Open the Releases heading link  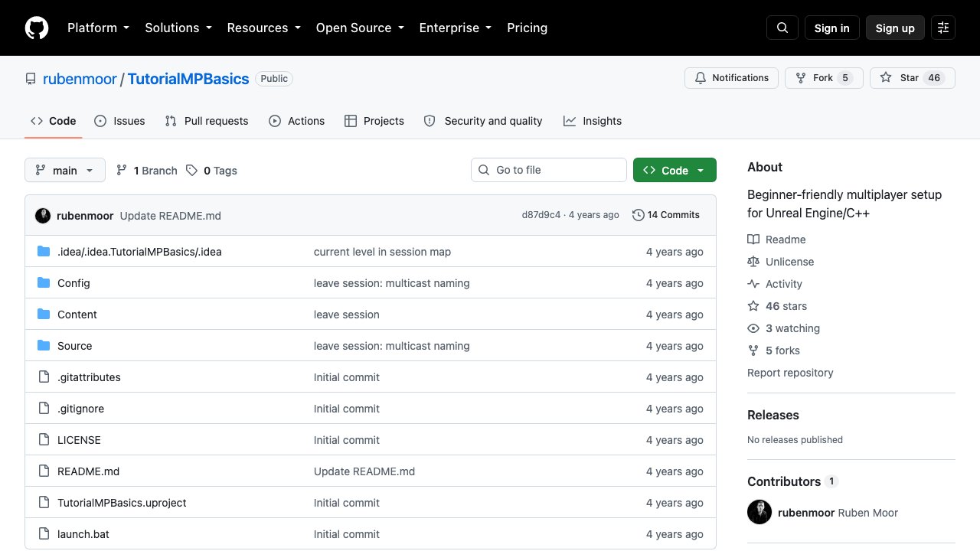tap(773, 415)
